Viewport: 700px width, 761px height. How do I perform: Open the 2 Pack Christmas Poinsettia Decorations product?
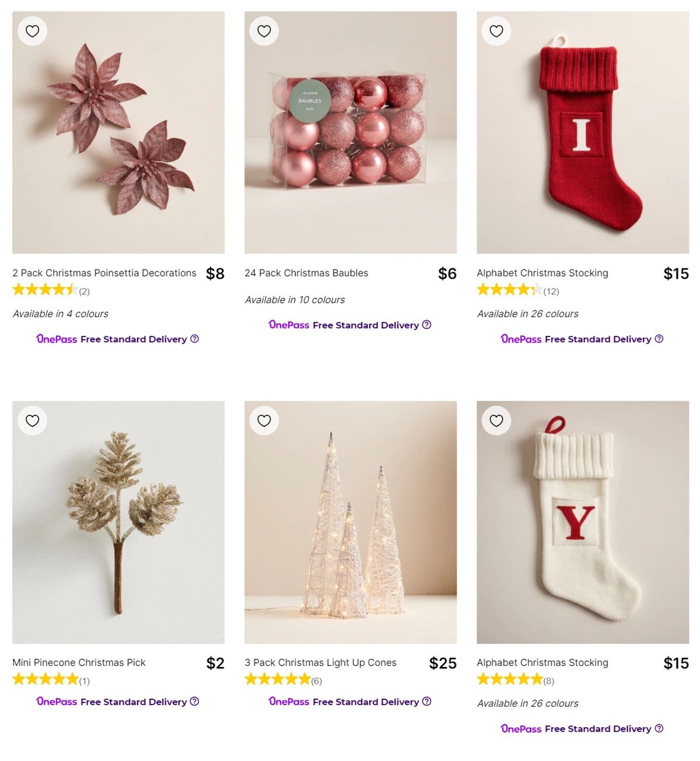click(104, 273)
